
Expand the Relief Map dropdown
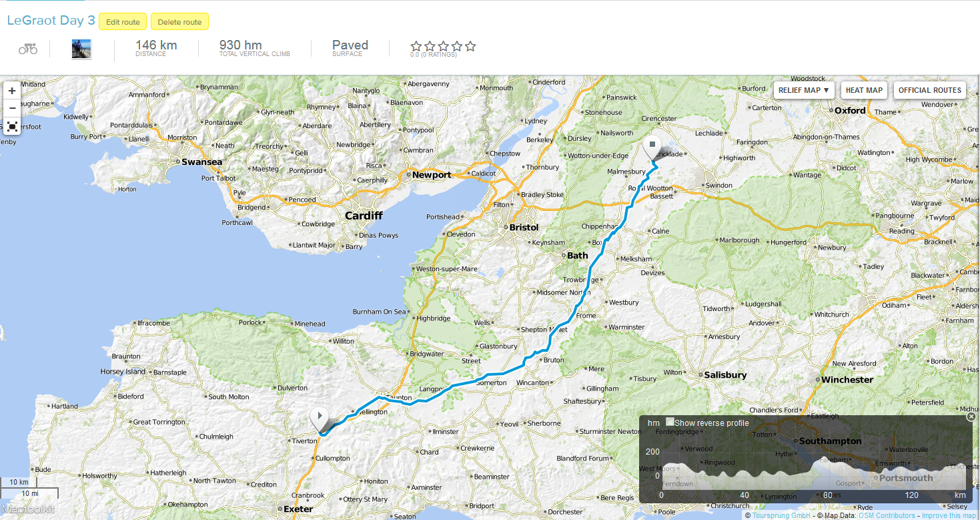804,90
